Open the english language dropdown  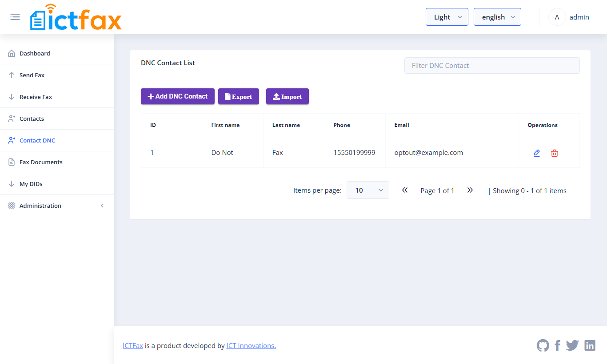click(497, 17)
